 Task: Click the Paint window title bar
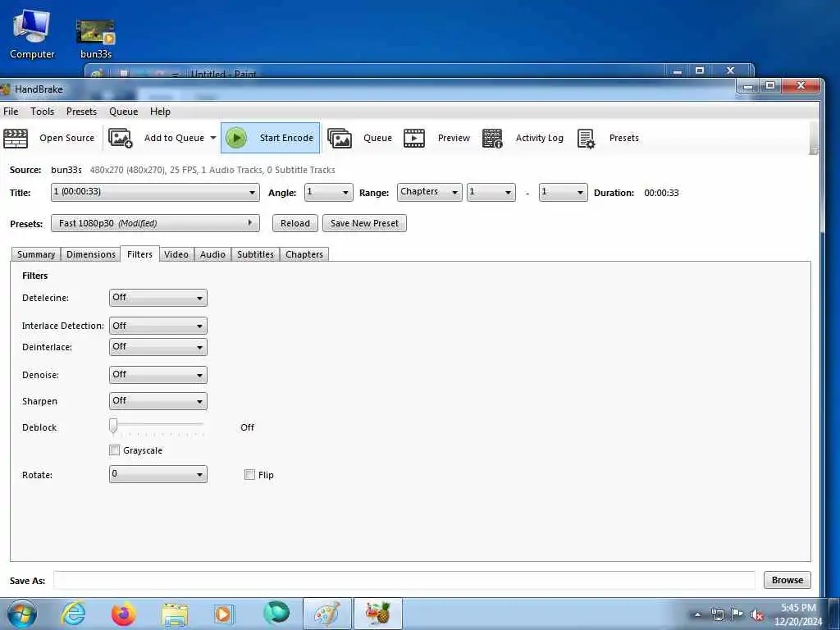(418, 72)
